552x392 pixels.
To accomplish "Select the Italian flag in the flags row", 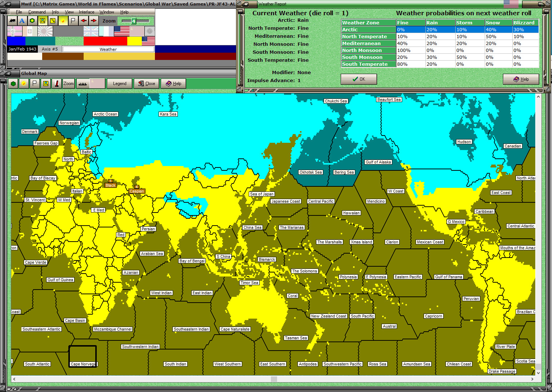I will [x=30, y=31].
